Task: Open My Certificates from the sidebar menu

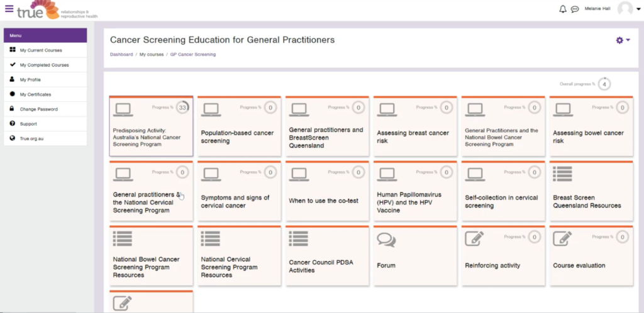Action: [35, 94]
